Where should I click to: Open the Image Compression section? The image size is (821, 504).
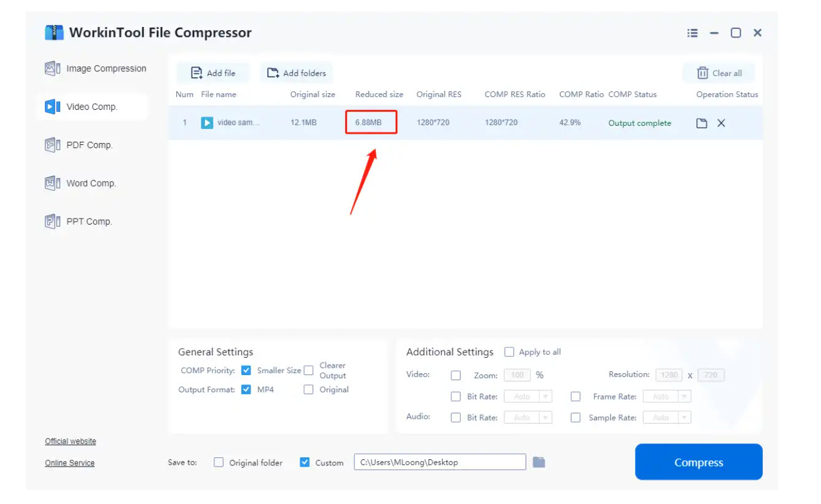pyautogui.click(x=95, y=69)
